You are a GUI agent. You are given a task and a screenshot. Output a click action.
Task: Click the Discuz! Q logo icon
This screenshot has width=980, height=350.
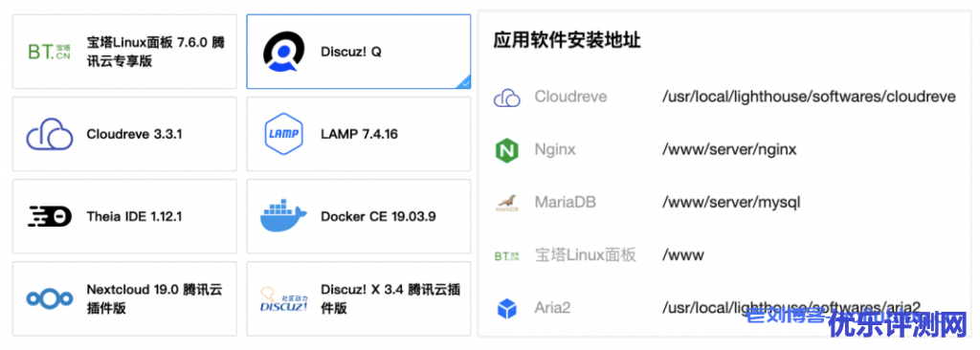283,52
